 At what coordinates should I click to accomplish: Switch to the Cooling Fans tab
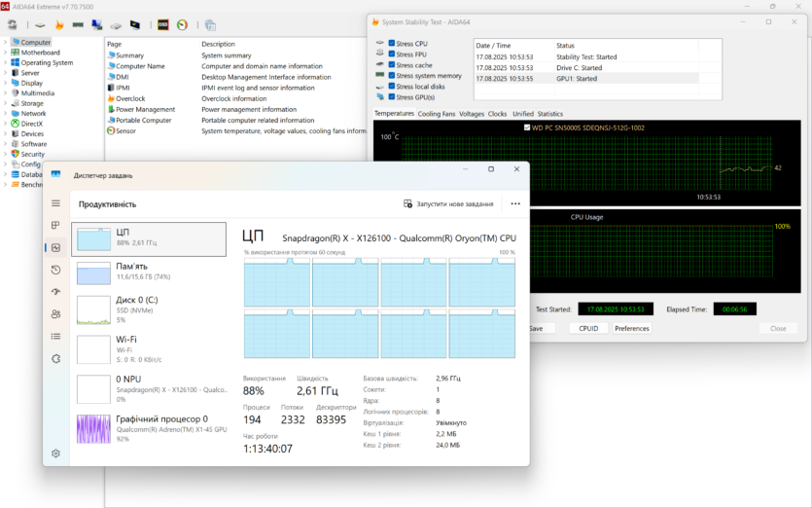[437, 114]
